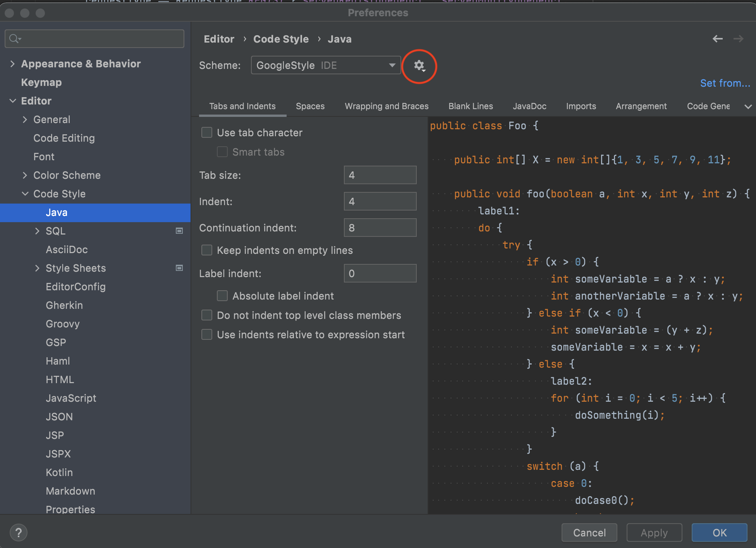This screenshot has height=548, width=756.
Task: Click the Continuation indent input field
Action: coord(380,228)
